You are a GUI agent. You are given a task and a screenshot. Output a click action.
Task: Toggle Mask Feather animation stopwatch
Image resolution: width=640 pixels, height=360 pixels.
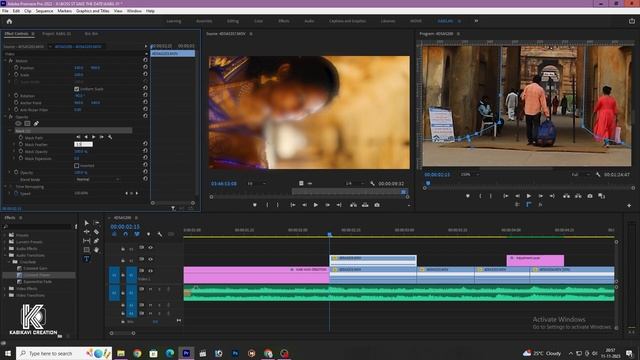pos(20,144)
